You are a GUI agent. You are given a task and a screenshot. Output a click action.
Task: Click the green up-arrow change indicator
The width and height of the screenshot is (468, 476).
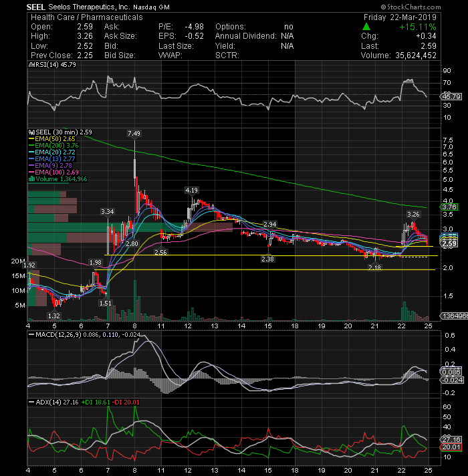click(366, 27)
